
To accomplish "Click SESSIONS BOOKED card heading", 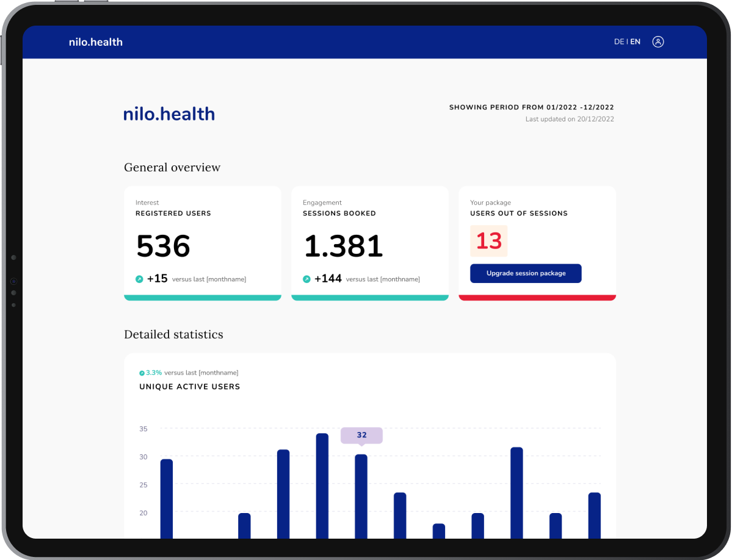I will 339,214.
